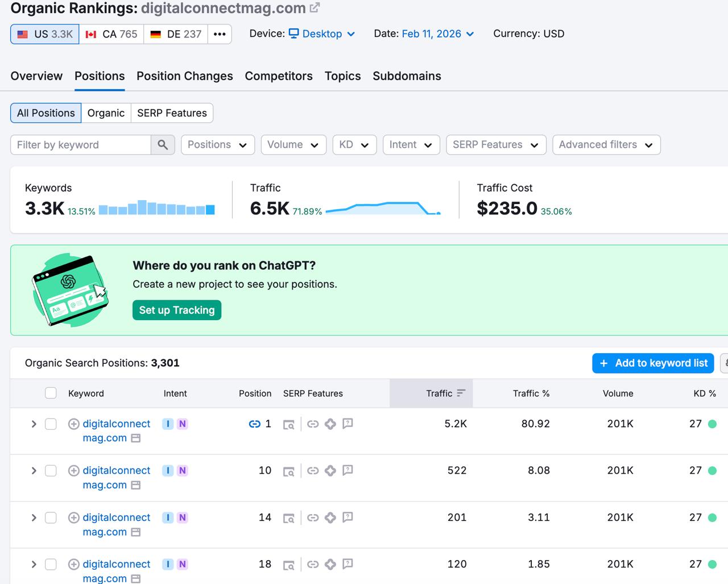
Task: Toggle the select-all checkbox in table header
Action: tap(51, 393)
